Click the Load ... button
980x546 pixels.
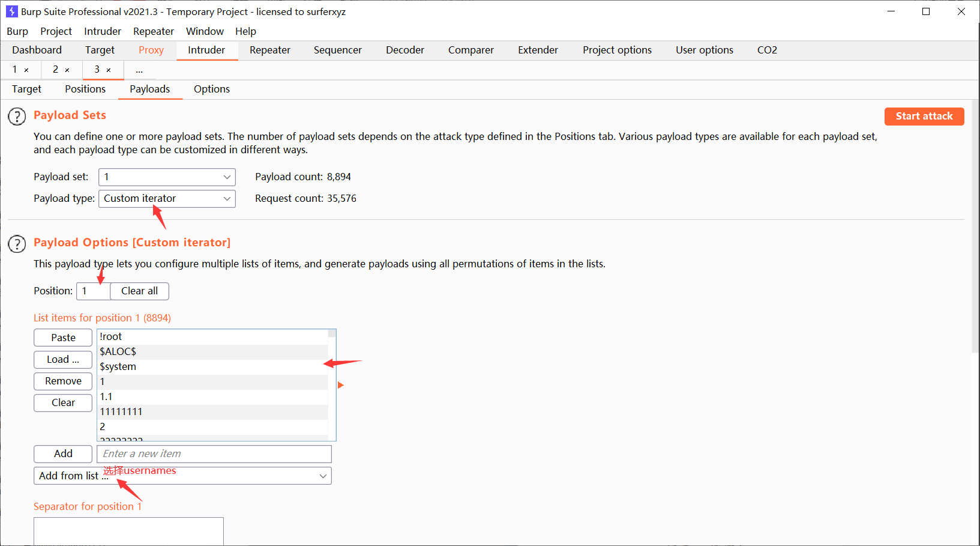[63, 359]
